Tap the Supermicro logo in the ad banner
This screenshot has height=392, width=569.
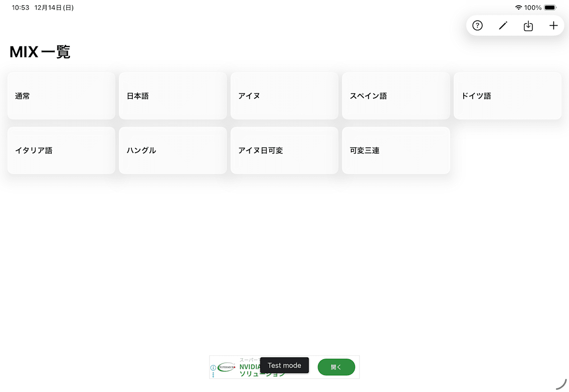click(227, 367)
